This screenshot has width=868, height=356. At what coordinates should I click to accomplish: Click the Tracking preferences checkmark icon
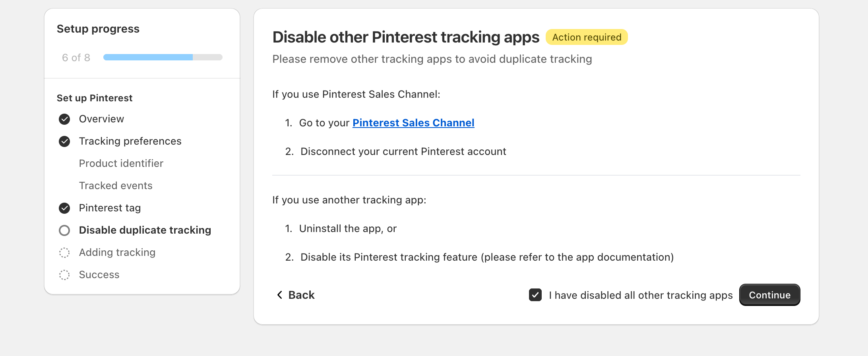point(64,141)
